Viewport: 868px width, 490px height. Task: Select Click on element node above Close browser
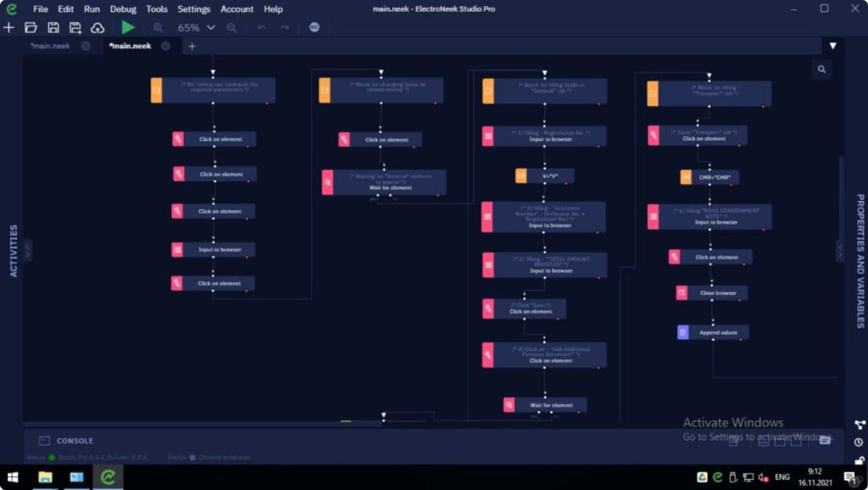coord(710,257)
